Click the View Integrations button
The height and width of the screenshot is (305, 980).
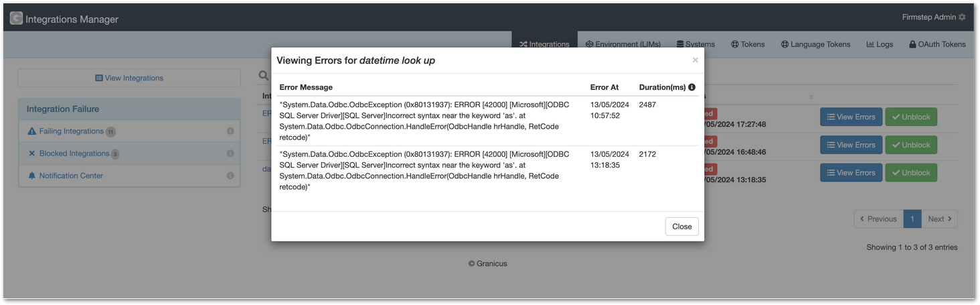(x=129, y=78)
